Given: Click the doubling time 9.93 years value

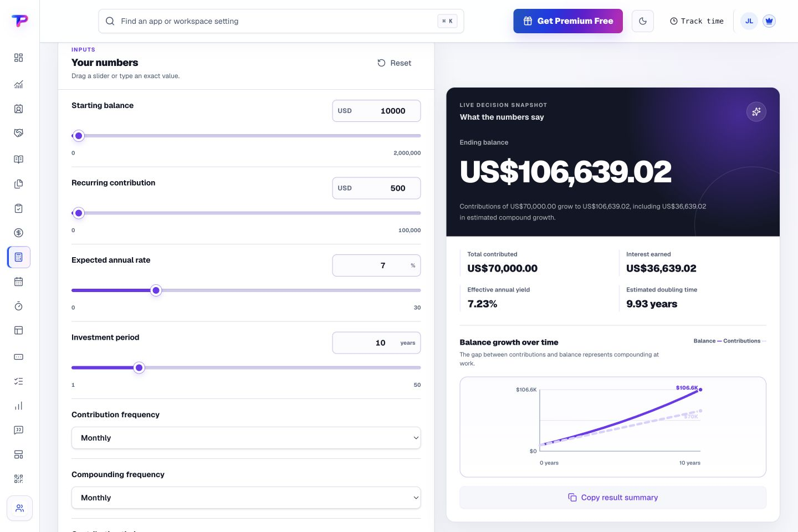Looking at the screenshot, I should 652,304.
